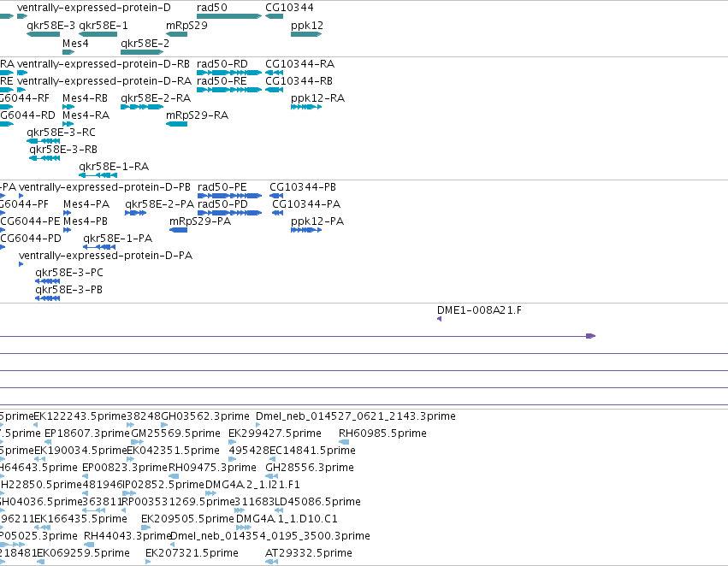Select the qkr58E-1 gene glyph
728x566 pixels.
click(x=98, y=34)
